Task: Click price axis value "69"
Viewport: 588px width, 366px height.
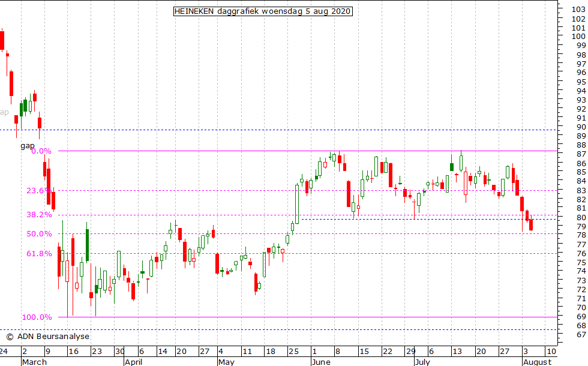Action: point(581,317)
